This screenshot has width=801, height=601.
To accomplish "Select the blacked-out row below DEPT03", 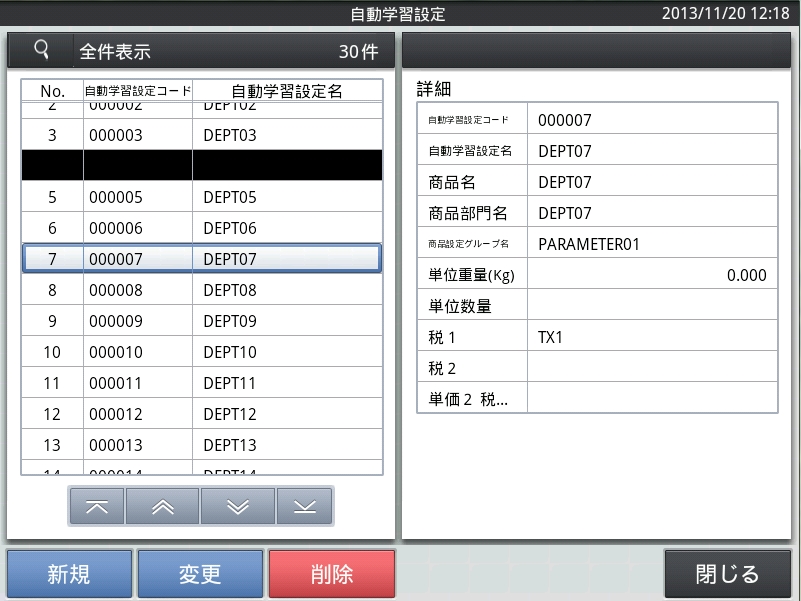I will pos(201,166).
